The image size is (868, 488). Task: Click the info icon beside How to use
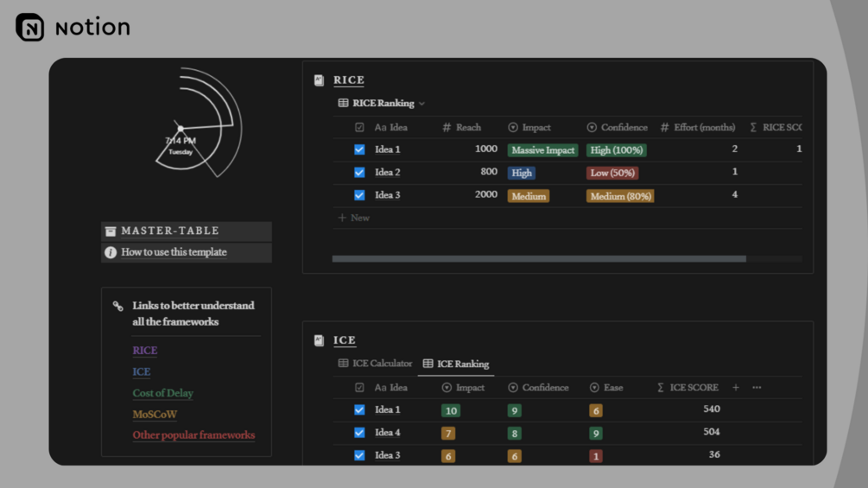(x=111, y=252)
